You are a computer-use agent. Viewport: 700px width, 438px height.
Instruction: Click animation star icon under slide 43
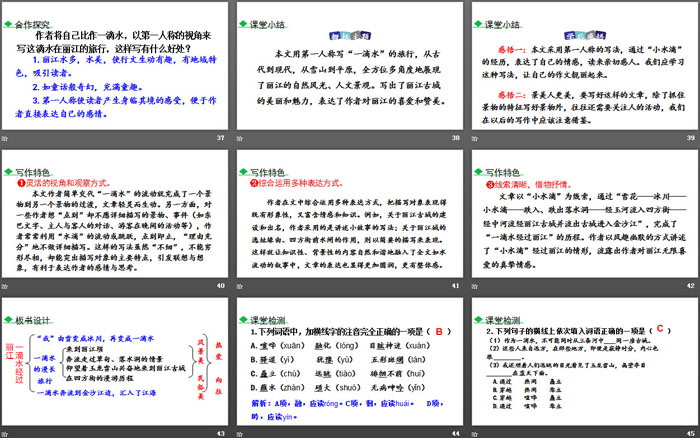pyautogui.click(x=5, y=434)
